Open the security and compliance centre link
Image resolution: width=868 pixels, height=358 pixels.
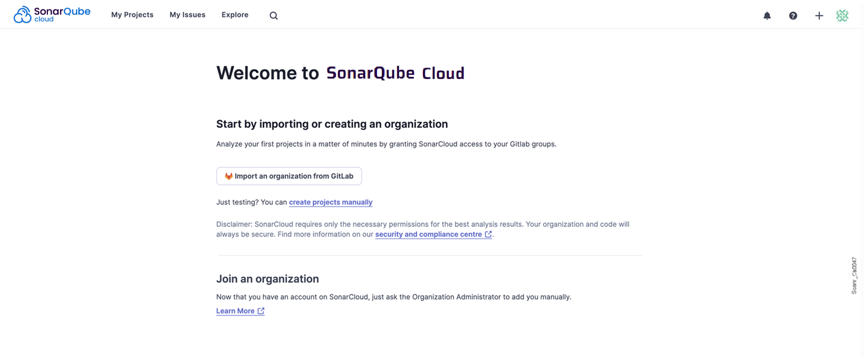(428, 234)
